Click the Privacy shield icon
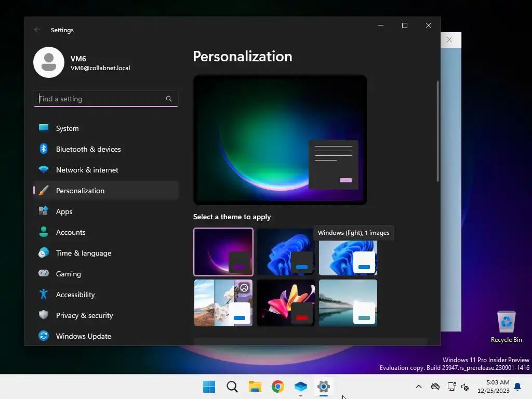532x399 pixels. tap(44, 315)
